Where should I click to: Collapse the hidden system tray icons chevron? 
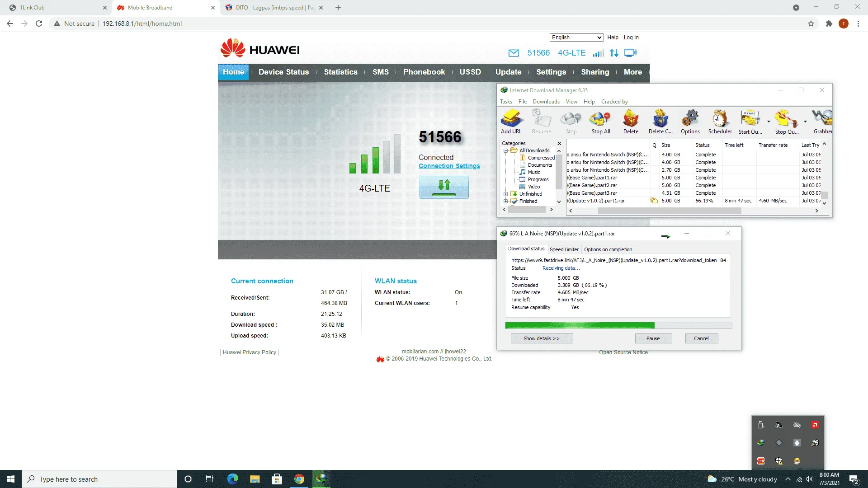point(788,479)
